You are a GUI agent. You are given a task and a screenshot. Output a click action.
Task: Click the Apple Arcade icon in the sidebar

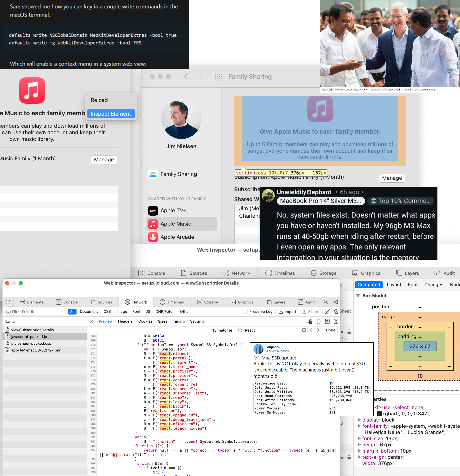pos(153,237)
